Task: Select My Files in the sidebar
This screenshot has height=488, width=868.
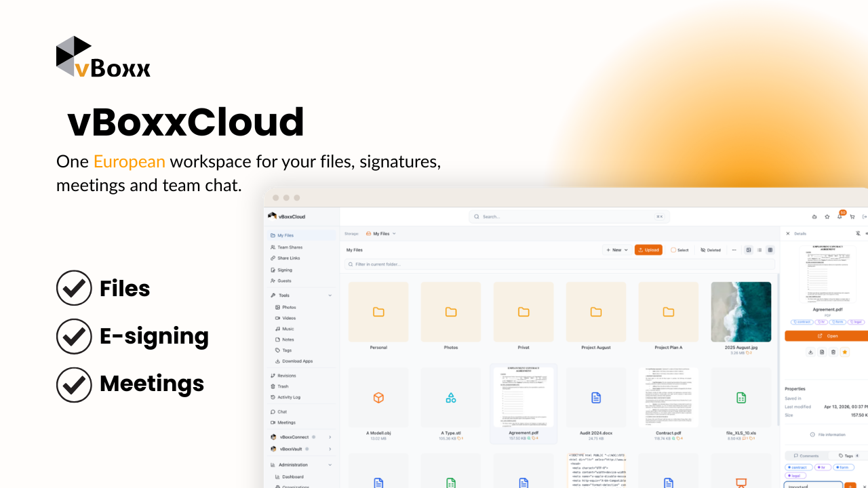Action: (302, 235)
